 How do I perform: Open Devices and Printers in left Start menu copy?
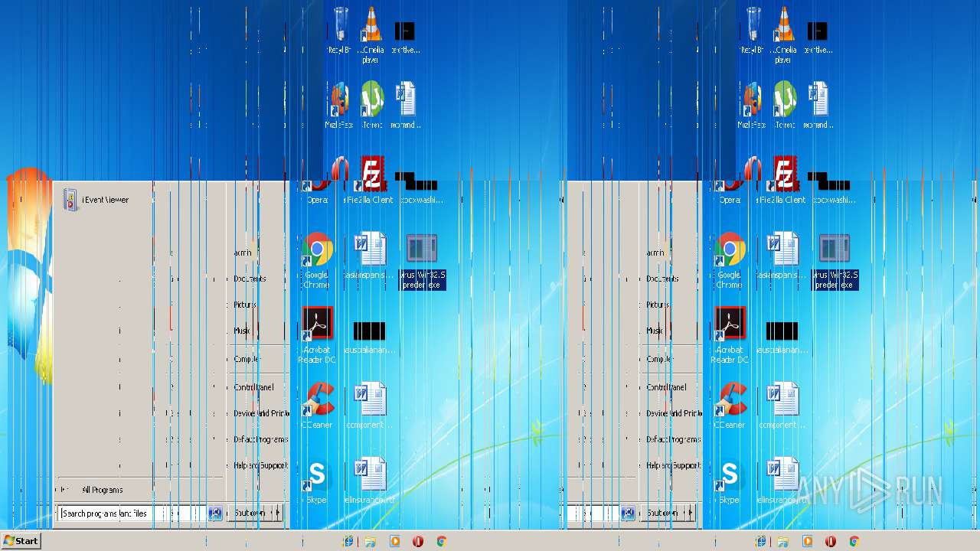click(260, 413)
